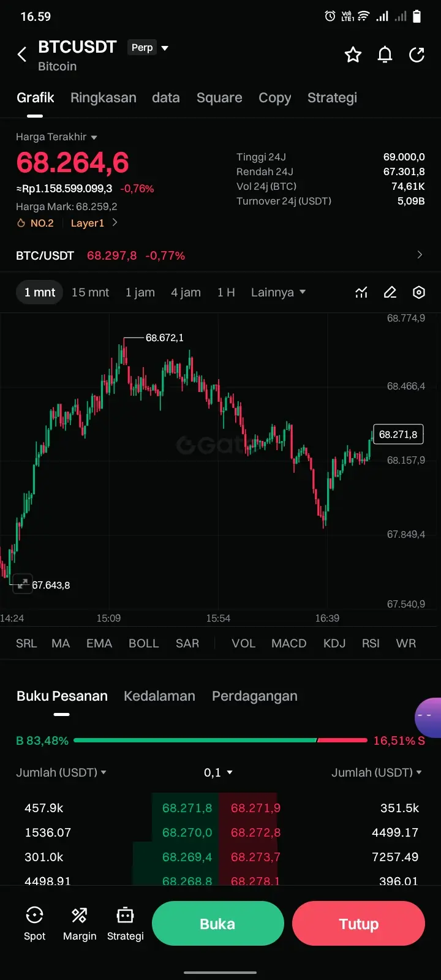Tap last price 68.264,6
The image size is (441, 980).
[x=72, y=163]
